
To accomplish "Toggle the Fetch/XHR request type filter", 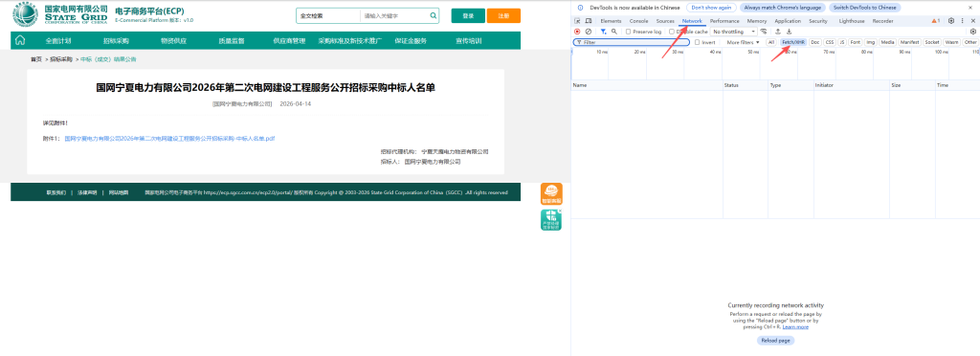I will 793,42.
